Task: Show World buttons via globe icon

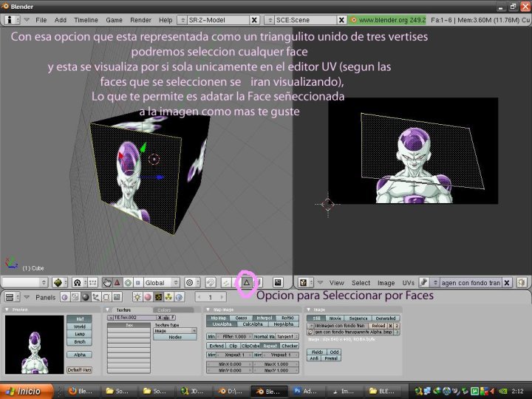Action: pyautogui.click(x=180, y=297)
